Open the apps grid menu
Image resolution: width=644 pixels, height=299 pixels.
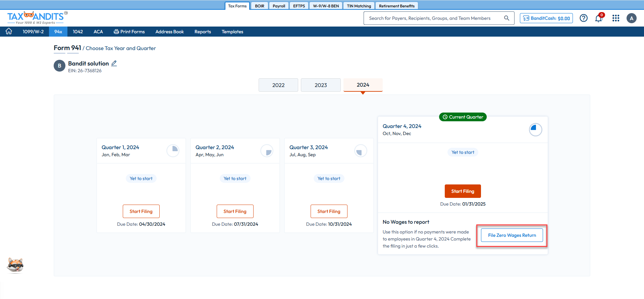(616, 18)
